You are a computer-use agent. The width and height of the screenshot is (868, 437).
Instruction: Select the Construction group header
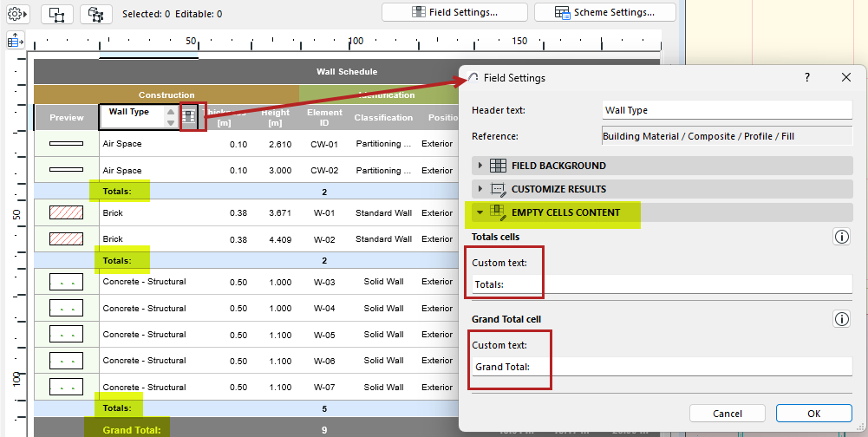tap(166, 95)
